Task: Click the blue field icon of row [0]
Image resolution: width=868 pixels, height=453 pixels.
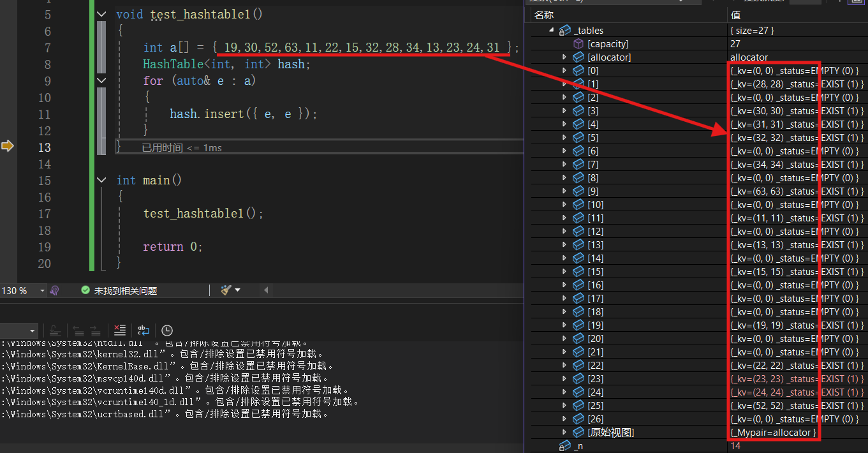Action: (x=578, y=71)
